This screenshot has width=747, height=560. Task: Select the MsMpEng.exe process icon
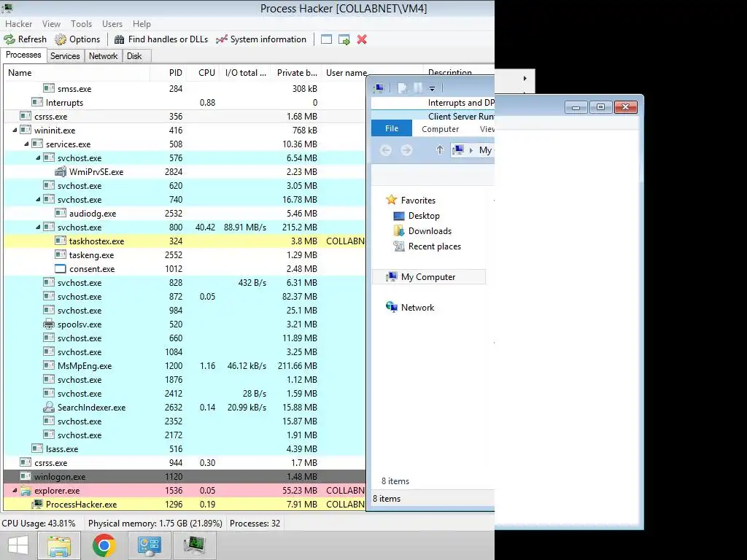point(49,366)
